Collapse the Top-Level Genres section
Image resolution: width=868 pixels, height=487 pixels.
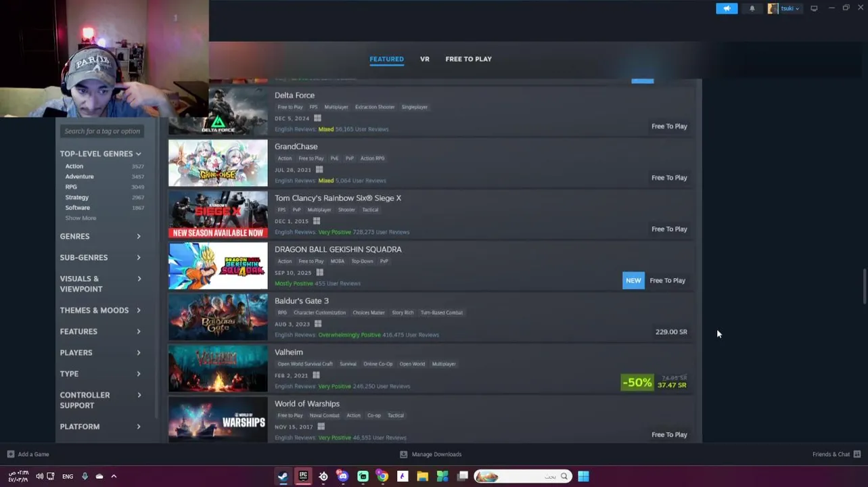point(100,154)
